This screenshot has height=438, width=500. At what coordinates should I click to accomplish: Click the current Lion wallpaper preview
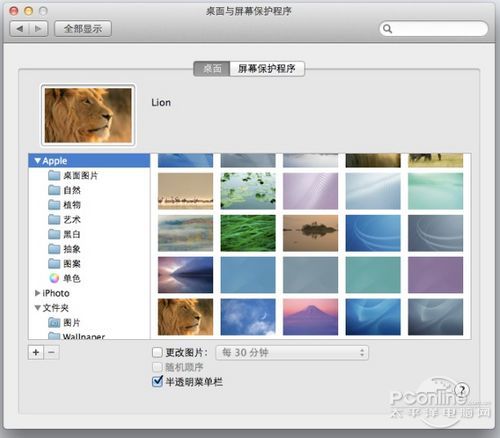click(88, 115)
